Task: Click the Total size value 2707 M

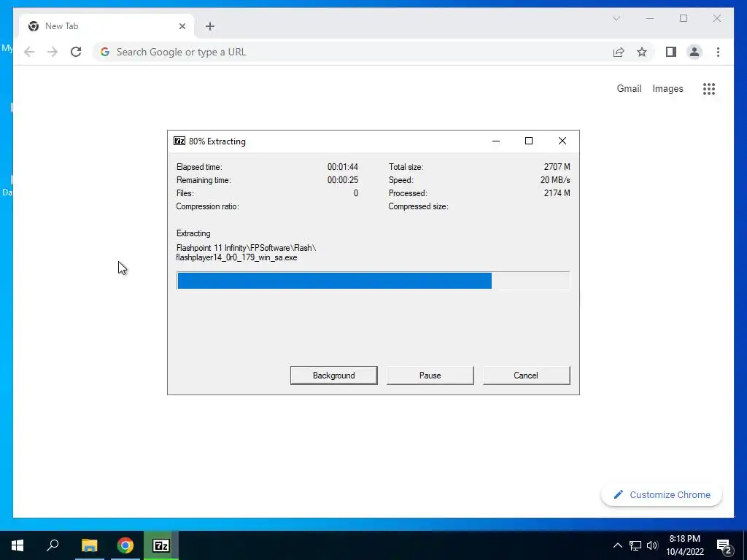Action: coord(557,167)
